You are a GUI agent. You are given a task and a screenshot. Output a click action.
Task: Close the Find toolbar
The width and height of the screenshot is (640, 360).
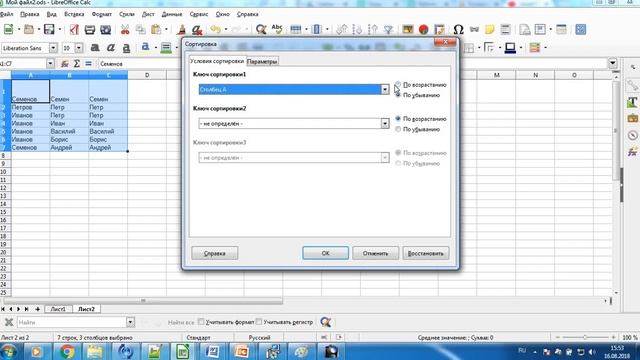(x=9, y=322)
